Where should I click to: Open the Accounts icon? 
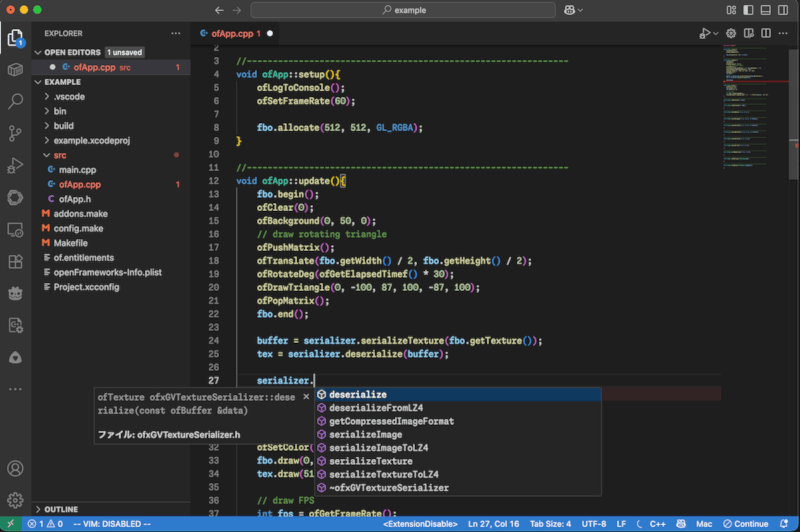pyautogui.click(x=15, y=468)
